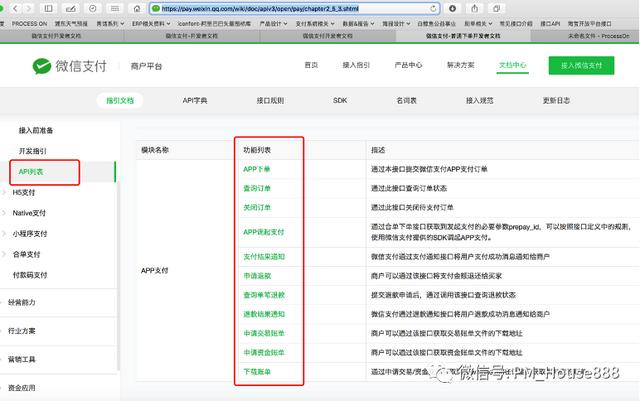Open the 申请交易账单 API link

click(x=264, y=333)
